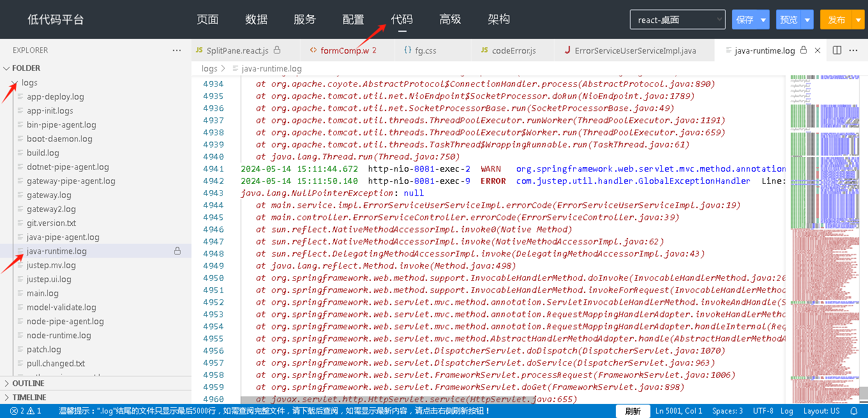The height and width of the screenshot is (418, 868).
Task: Click the notification bell in status bar
Action: [x=854, y=411]
